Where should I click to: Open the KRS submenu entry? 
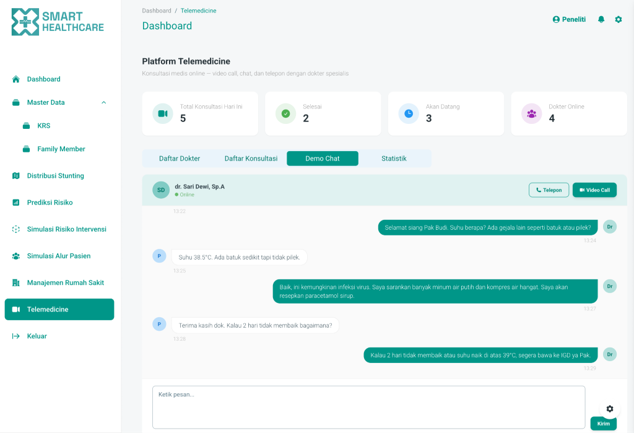[44, 126]
